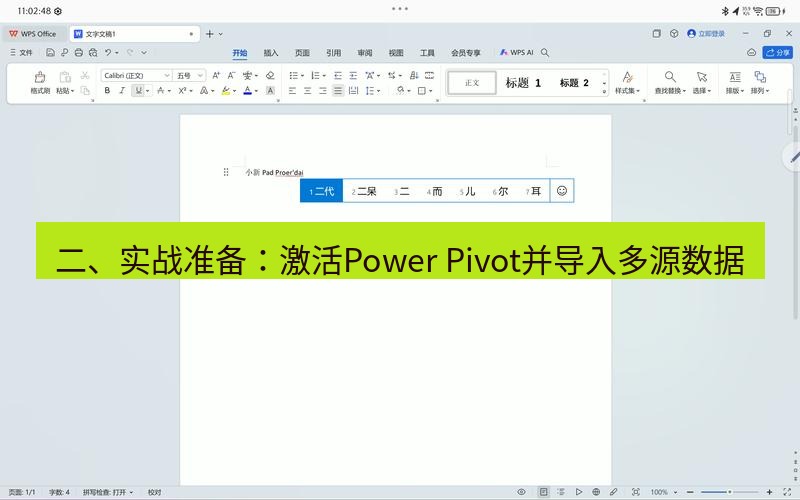Switch to web layout globe icon in status bar

(596, 492)
